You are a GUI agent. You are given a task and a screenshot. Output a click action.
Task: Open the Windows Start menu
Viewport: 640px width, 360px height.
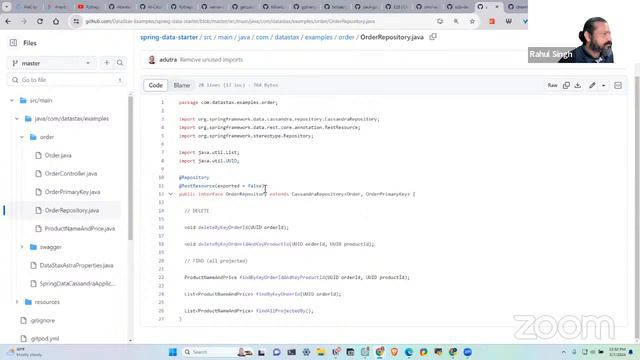pyautogui.click(x=173, y=352)
